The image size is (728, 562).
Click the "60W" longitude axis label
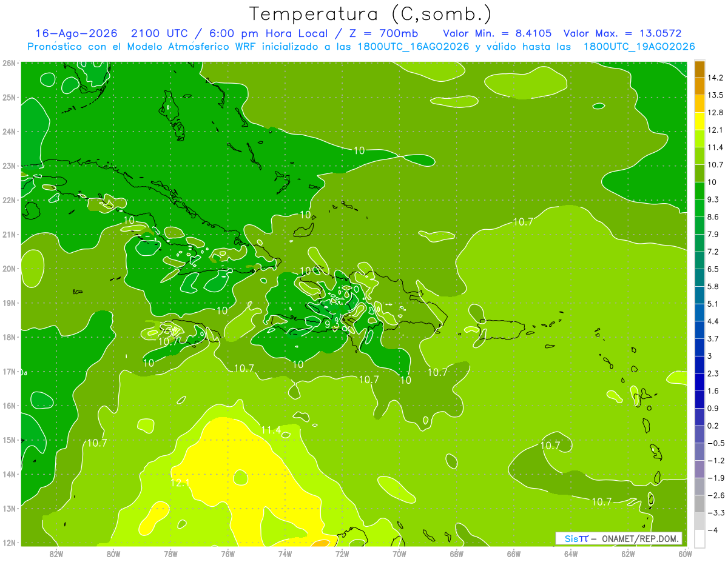686,554
